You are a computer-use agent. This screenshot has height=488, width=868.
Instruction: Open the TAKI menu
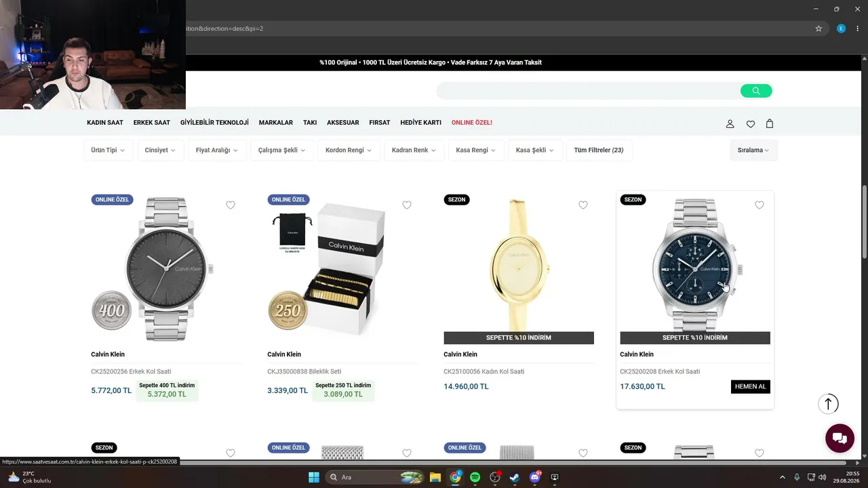[310, 123]
